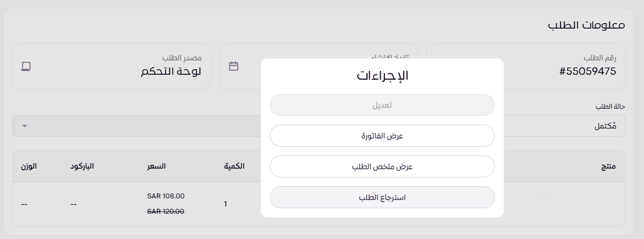Click the SAR 108.00 discounted price
Image resolution: width=644 pixels, height=239 pixels.
[x=166, y=196]
